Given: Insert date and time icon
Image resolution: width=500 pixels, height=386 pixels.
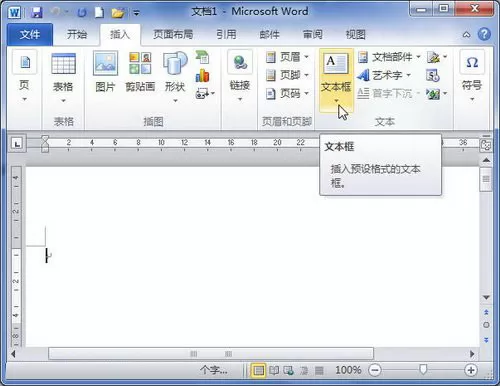Looking at the screenshot, I should (433, 76).
